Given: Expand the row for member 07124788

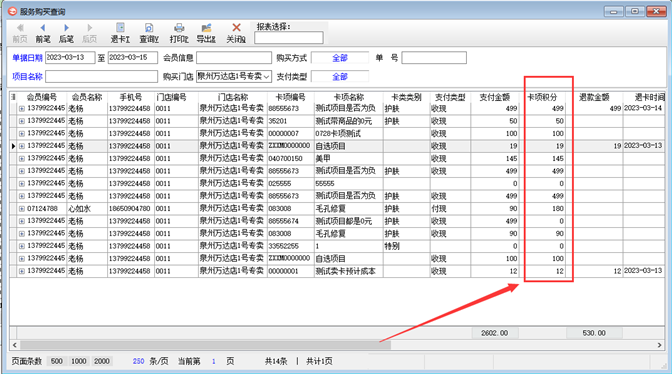Looking at the screenshot, I should click(x=21, y=209).
